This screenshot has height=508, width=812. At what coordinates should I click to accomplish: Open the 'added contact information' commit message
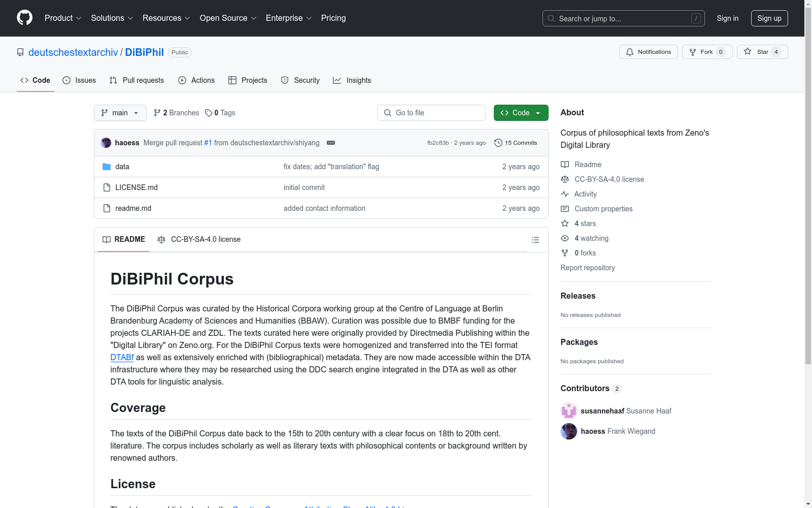[x=324, y=208]
